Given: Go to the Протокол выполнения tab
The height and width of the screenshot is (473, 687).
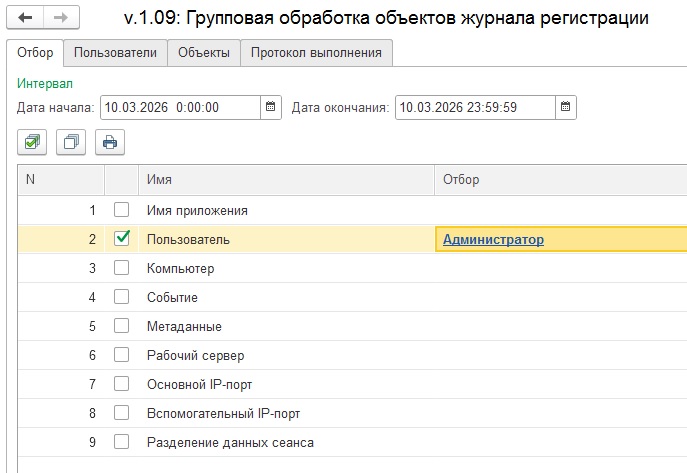Looking at the screenshot, I should 317,52.
